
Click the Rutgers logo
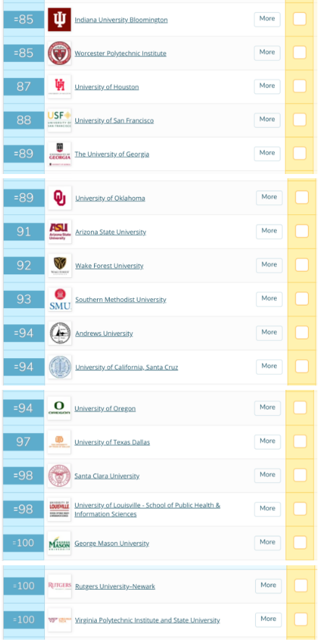(x=60, y=586)
